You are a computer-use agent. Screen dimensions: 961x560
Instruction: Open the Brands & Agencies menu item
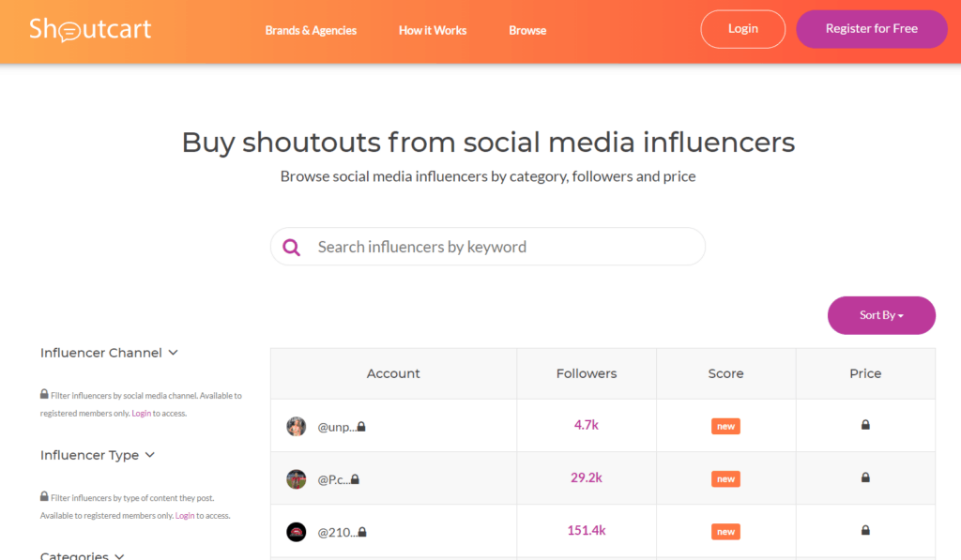[x=311, y=30]
